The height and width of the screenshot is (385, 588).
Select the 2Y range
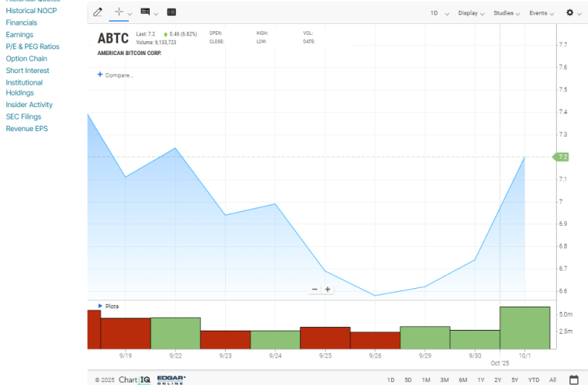coord(497,380)
